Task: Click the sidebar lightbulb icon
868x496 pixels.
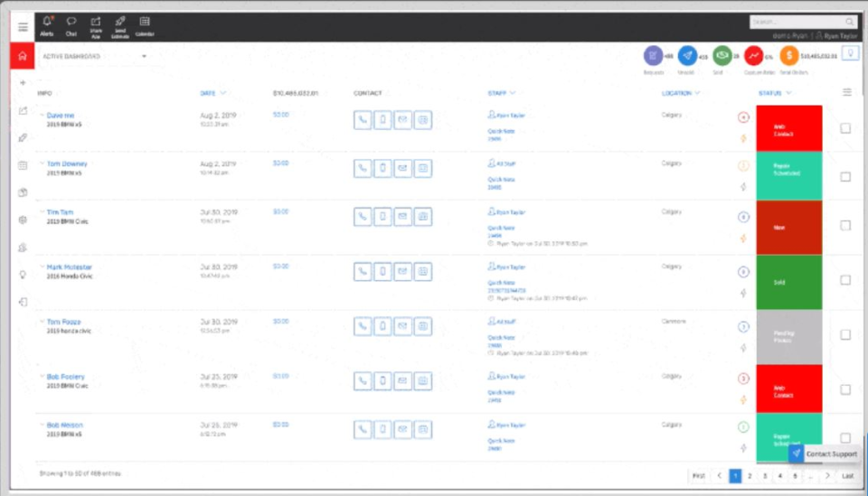Action: (23, 275)
